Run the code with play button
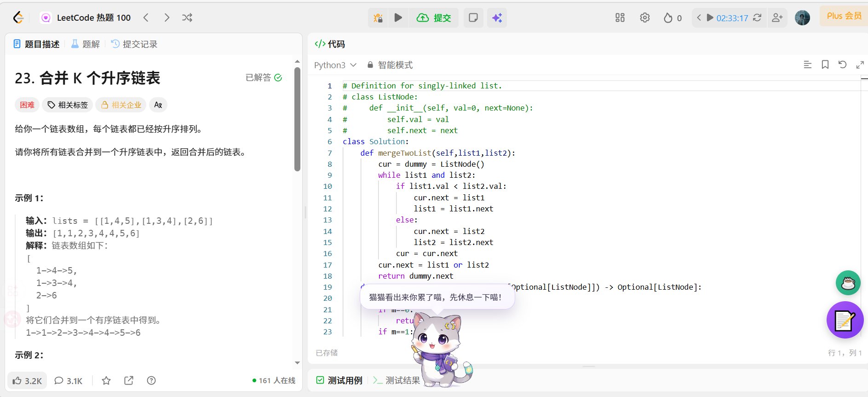868x397 pixels. click(x=398, y=18)
